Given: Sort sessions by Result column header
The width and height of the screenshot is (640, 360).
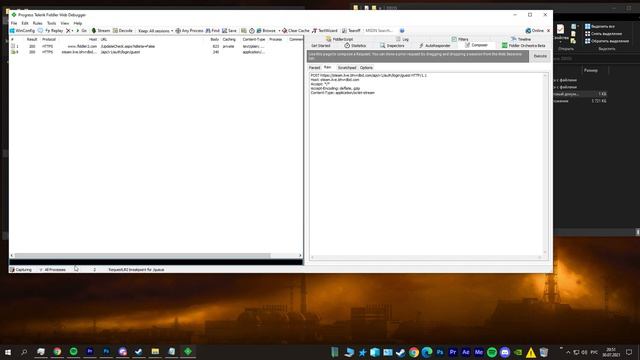Looking at the screenshot, I should (x=32, y=40).
